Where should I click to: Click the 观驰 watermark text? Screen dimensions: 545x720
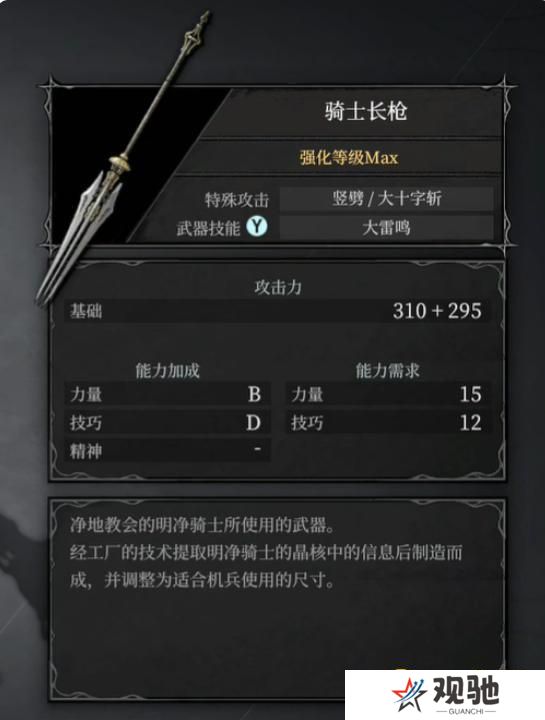coord(466,691)
